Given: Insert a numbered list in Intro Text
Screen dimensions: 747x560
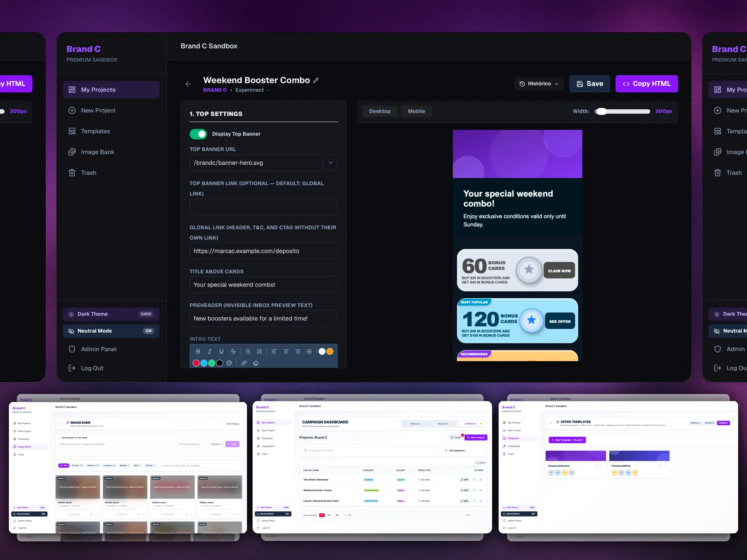Looking at the screenshot, I should tap(260, 351).
